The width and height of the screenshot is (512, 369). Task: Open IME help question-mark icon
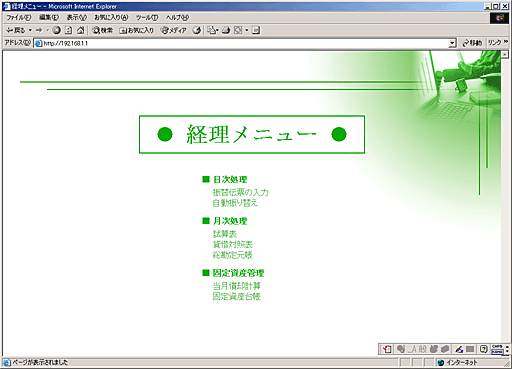point(483,349)
